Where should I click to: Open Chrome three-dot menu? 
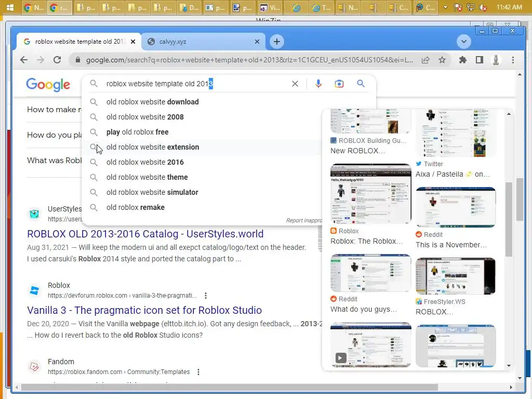513,60
